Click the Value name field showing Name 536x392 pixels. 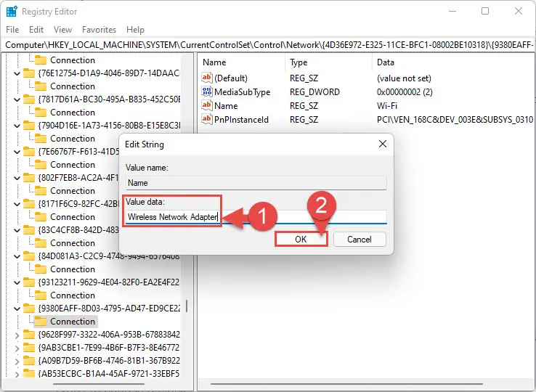point(256,183)
